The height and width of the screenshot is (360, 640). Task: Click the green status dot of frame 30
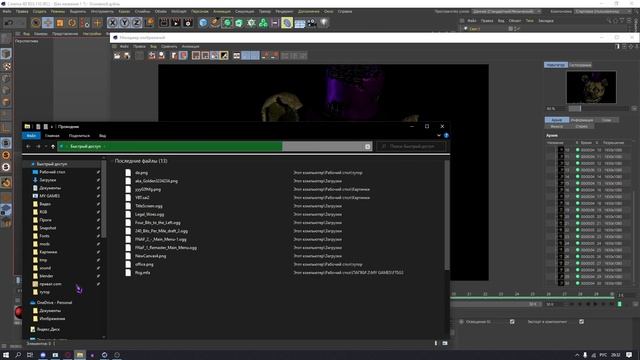[578, 283]
